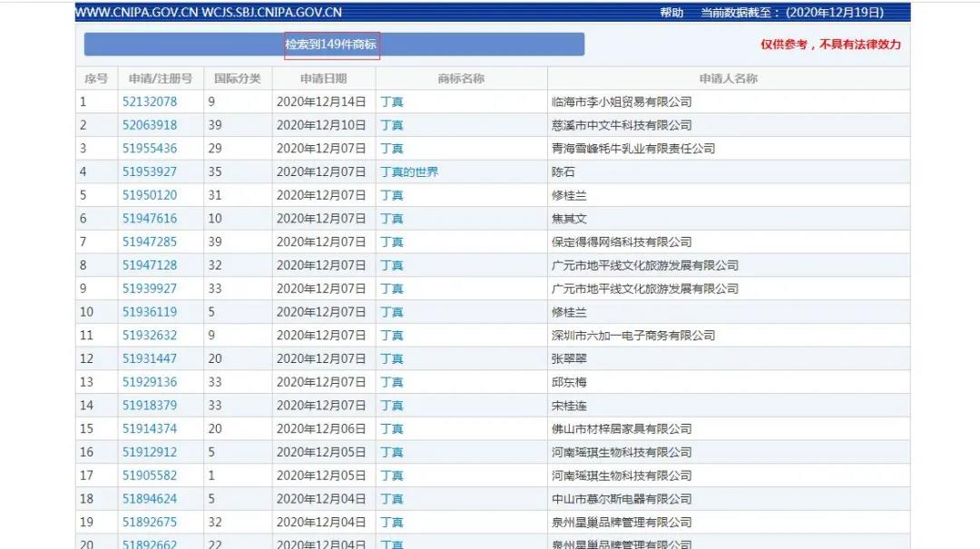Click the 申请人名称 column header
Viewport: 980px width, 549px height.
tap(728, 79)
